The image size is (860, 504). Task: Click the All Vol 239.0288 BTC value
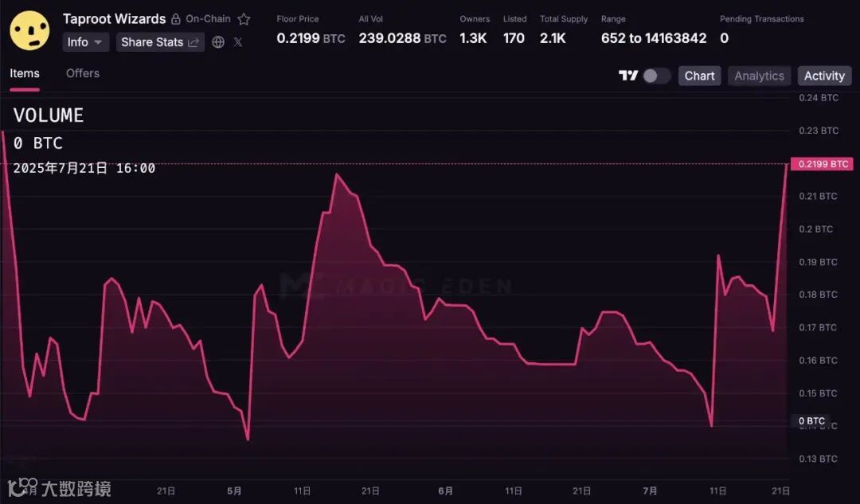[x=403, y=38]
